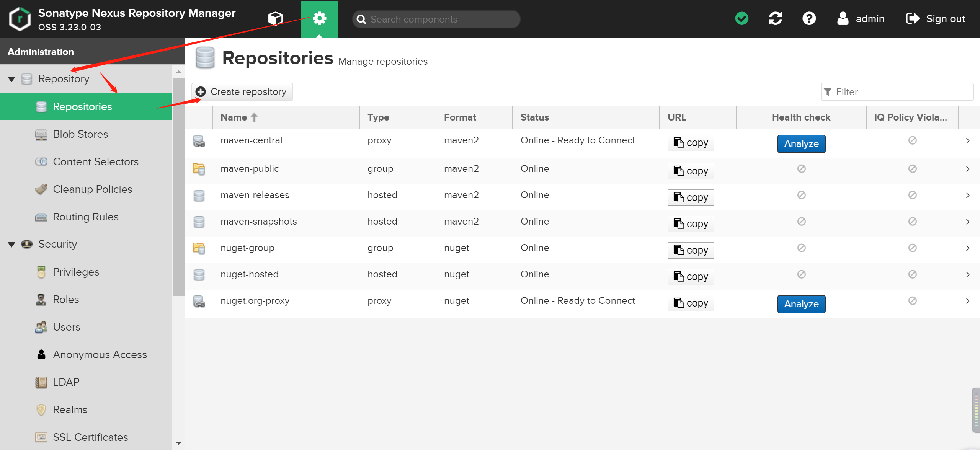Collapse the Repository tree section

coord(11,79)
